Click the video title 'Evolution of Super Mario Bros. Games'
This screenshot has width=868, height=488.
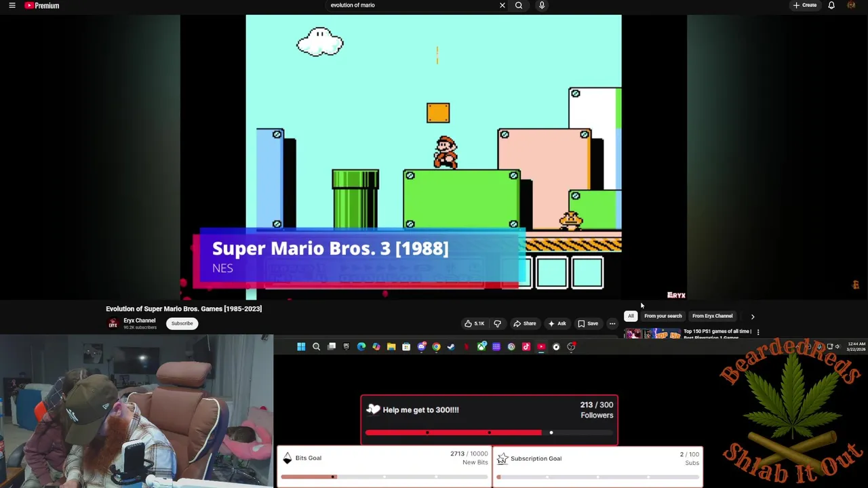[x=184, y=309]
